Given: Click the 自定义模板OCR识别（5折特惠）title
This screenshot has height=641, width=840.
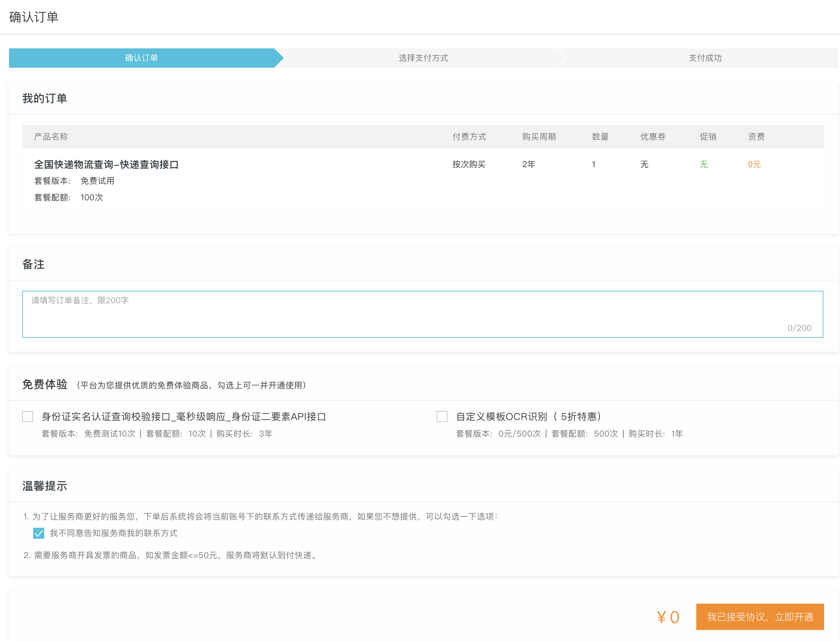Looking at the screenshot, I should pos(529,416).
